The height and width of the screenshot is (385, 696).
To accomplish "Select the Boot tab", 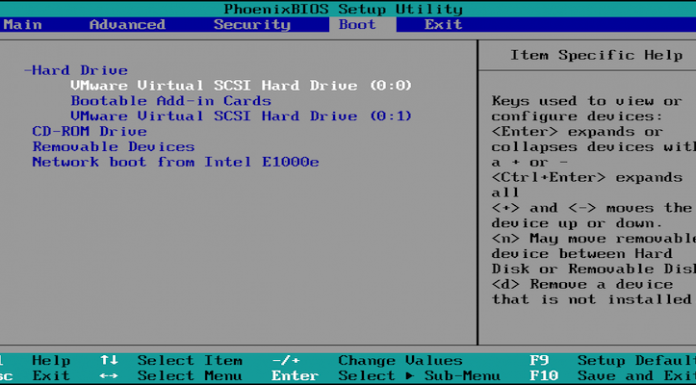I will 357,24.
